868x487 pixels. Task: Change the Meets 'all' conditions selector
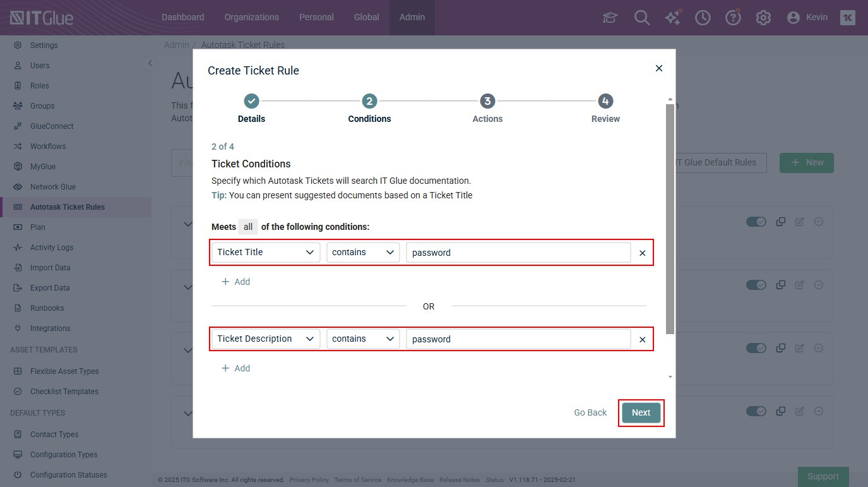point(248,227)
